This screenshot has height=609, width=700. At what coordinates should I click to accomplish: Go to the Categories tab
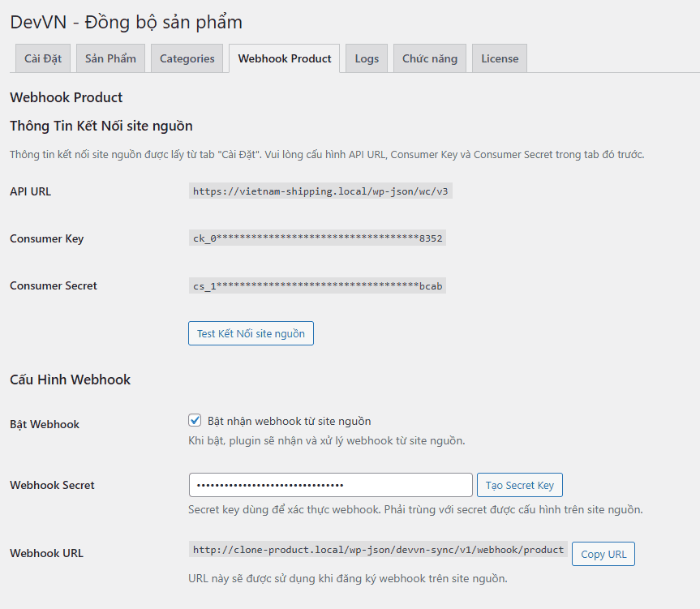click(187, 58)
